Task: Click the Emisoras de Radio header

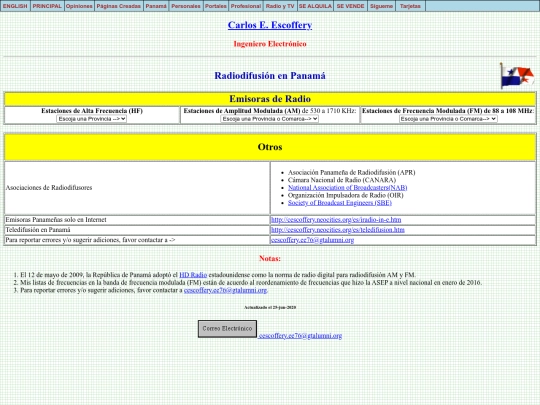Action: click(270, 99)
